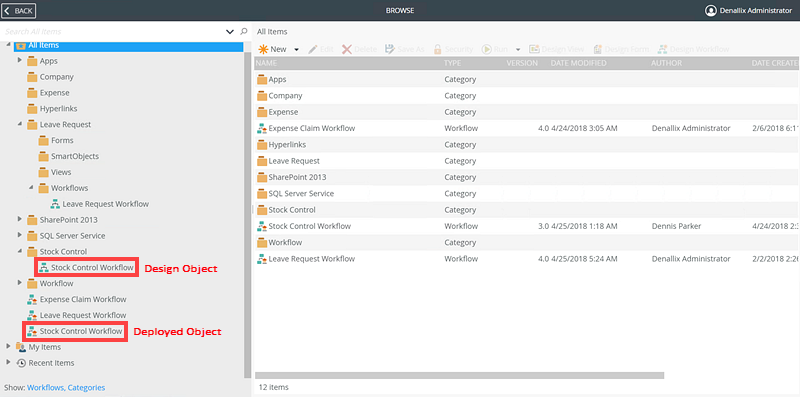Screen dimensions: 800x397
Task: Expand the Apps folder in tree
Action: point(19,60)
